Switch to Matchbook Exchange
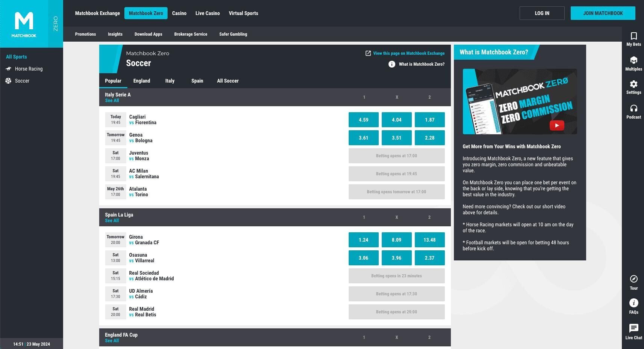Viewport: 644px width, 349px height. (98, 13)
